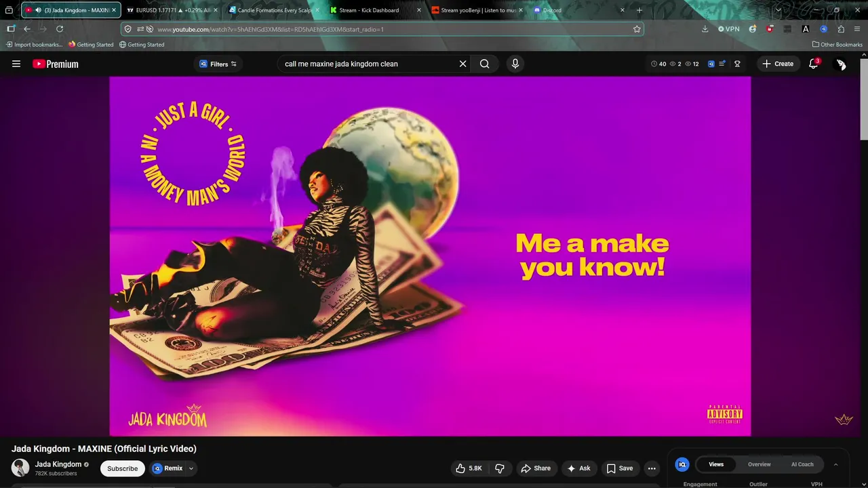Open the vidIQ logo icon in YouTube header
The height and width of the screenshot is (488, 868).
(x=711, y=64)
